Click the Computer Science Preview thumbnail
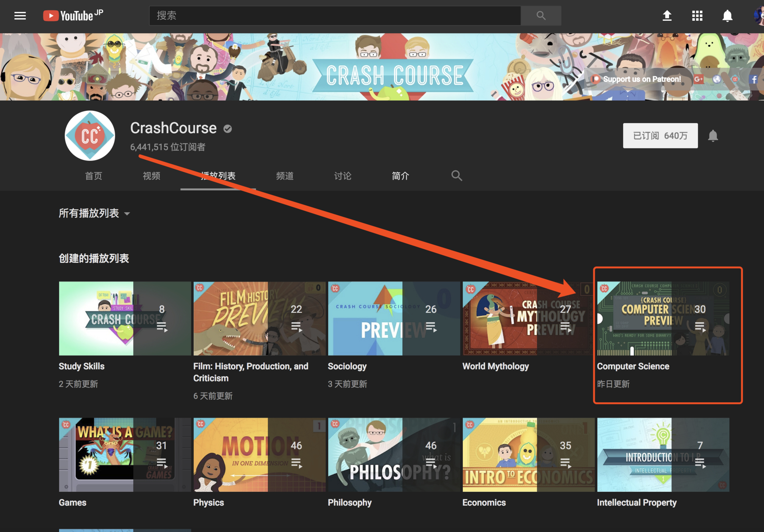 click(x=663, y=318)
